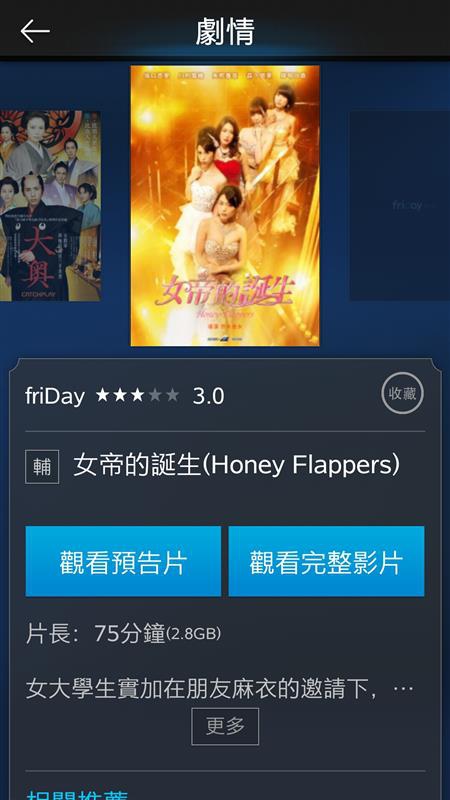450x800 pixels.
Task: Open the 大奧 movie poster on left
Action: 50,206
